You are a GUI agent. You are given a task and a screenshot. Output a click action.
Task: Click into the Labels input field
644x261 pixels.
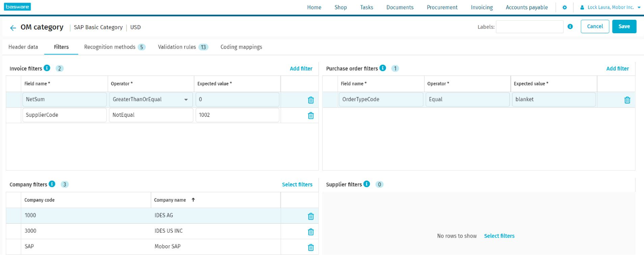tap(529, 27)
